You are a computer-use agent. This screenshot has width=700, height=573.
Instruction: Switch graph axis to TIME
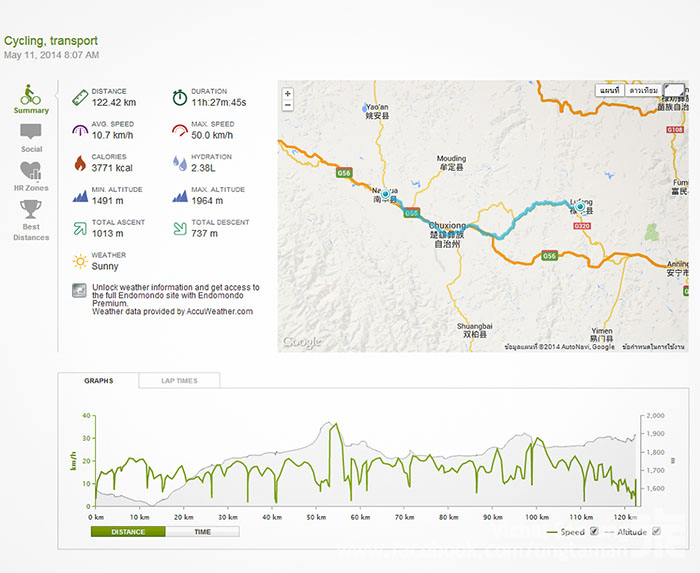point(202,532)
